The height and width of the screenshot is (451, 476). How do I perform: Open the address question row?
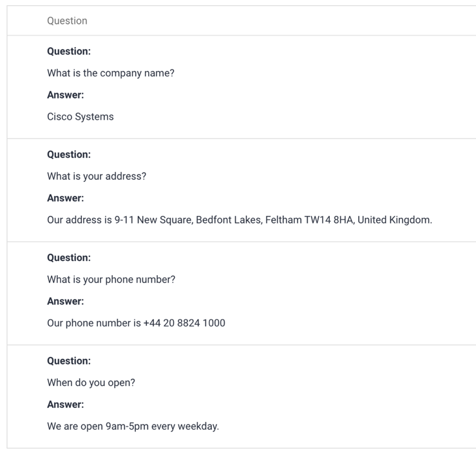242,190
